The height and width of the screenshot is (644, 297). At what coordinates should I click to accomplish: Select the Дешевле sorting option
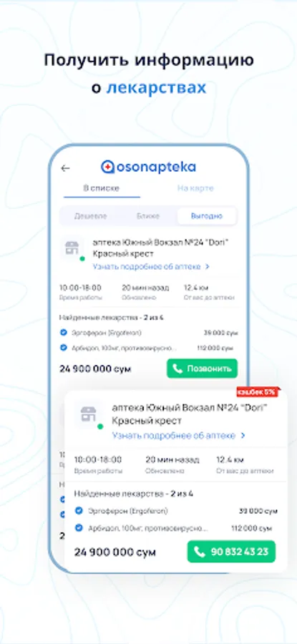[x=90, y=216]
